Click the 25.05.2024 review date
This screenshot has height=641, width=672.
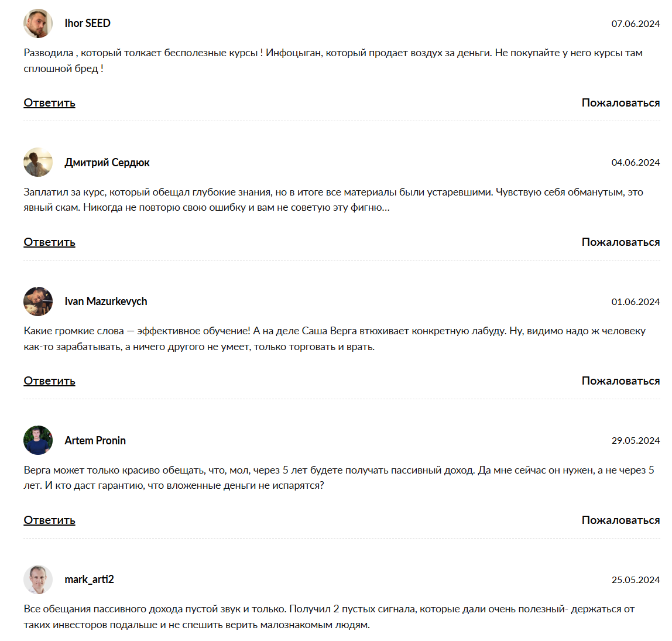coord(635,580)
